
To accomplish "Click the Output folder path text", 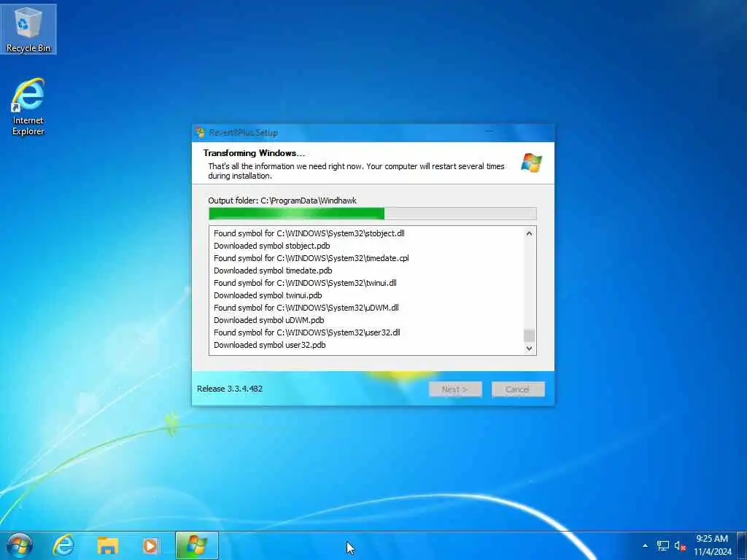I will coord(282,201).
